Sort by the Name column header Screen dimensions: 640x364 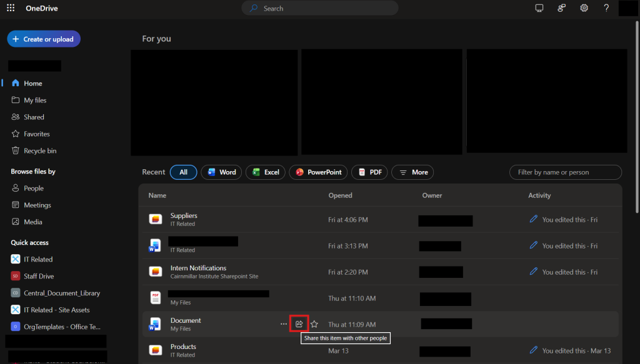pyautogui.click(x=157, y=195)
